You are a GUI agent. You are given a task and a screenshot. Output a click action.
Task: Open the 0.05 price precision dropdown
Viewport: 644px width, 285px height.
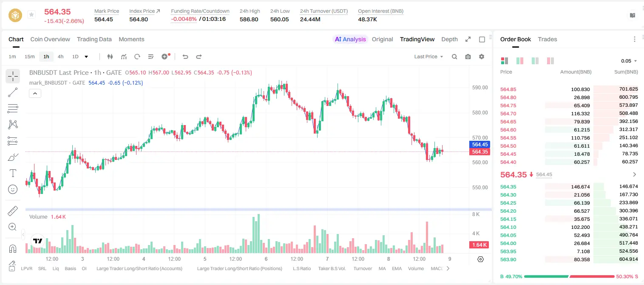click(x=629, y=61)
